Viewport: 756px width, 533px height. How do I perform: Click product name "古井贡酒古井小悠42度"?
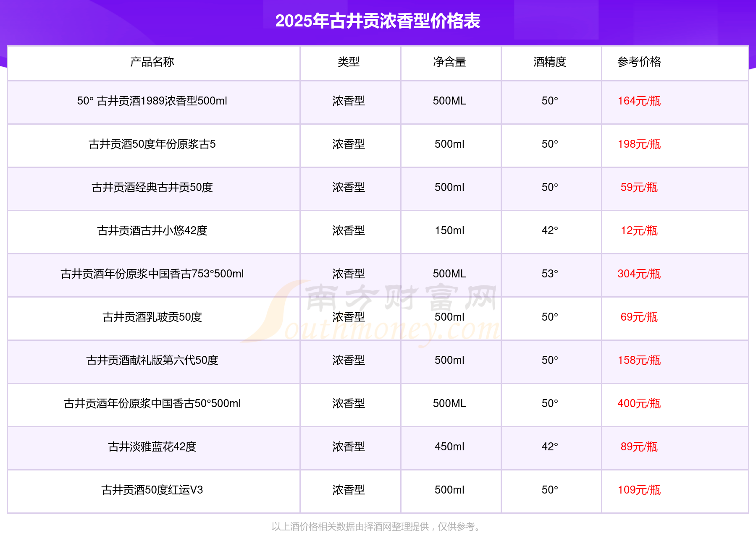pyautogui.click(x=152, y=231)
